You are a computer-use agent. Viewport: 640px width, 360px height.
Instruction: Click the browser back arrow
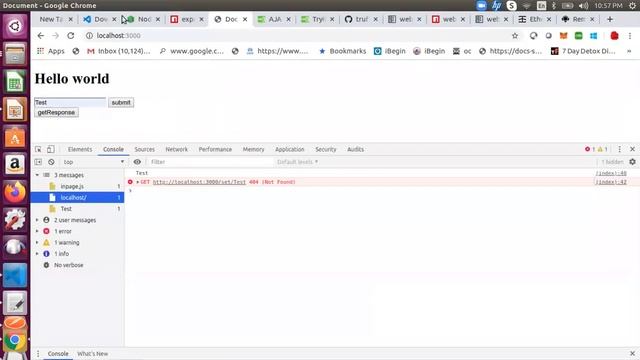click(x=40, y=36)
